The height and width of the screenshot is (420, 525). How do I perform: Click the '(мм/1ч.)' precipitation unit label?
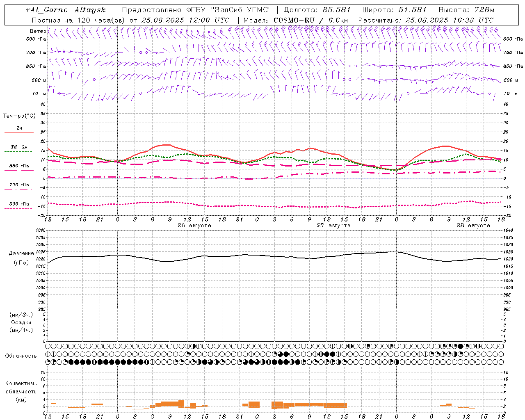pyautogui.click(x=21, y=330)
